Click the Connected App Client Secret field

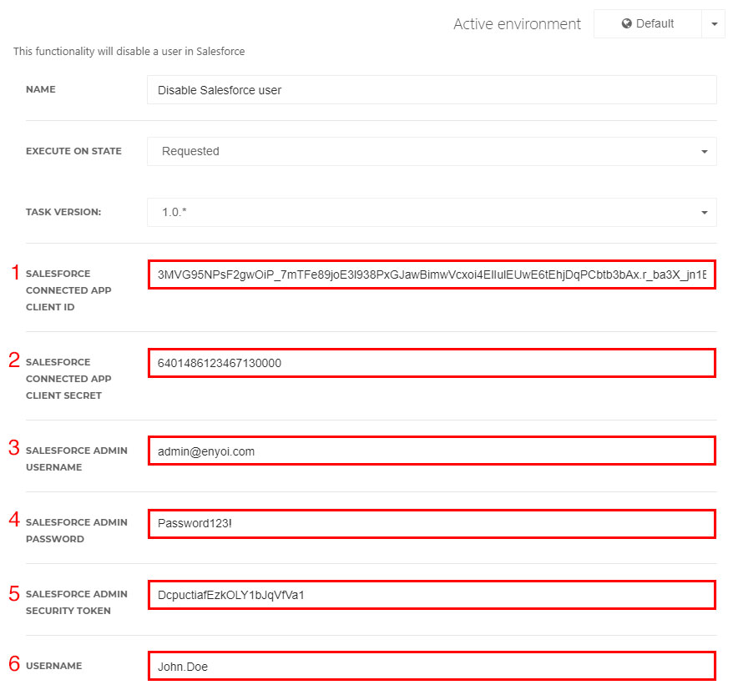point(432,363)
